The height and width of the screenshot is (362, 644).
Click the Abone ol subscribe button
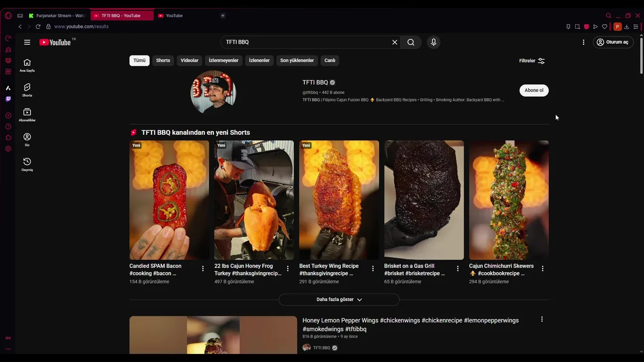click(534, 90)
